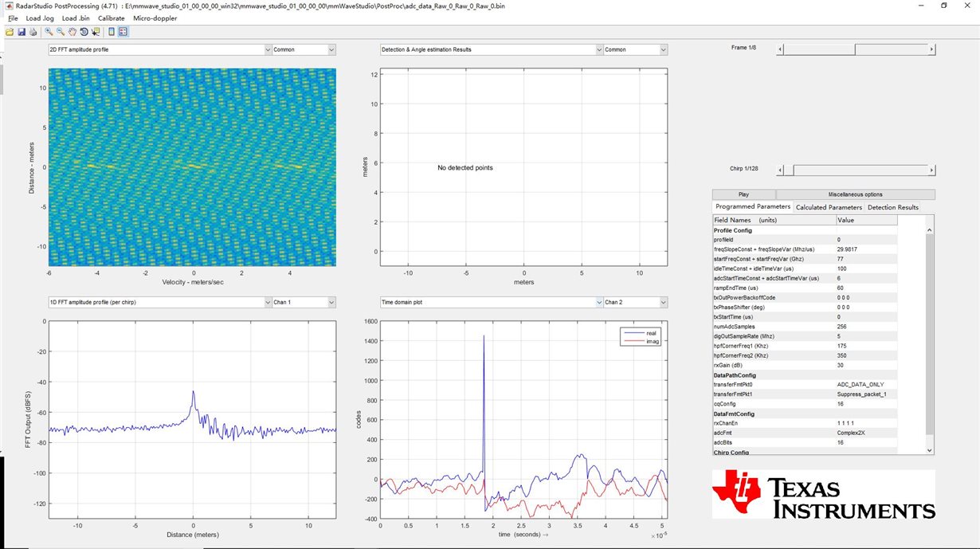Click the Chirp 1/128 slider track

pos(857,170)
